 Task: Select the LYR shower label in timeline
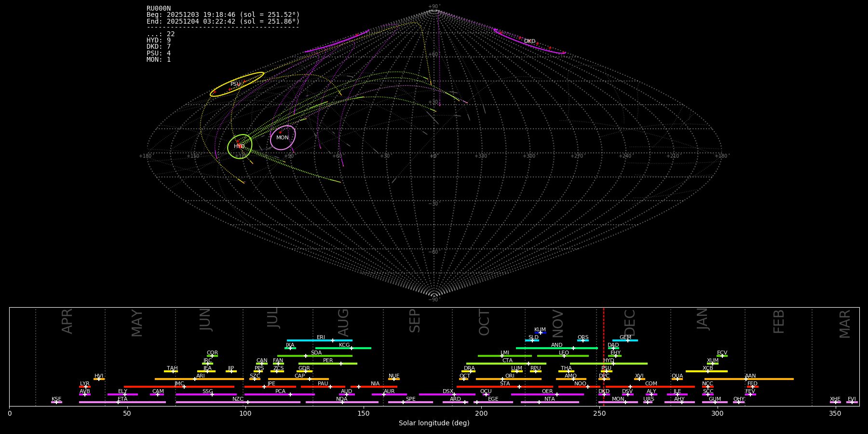point(85,384)
